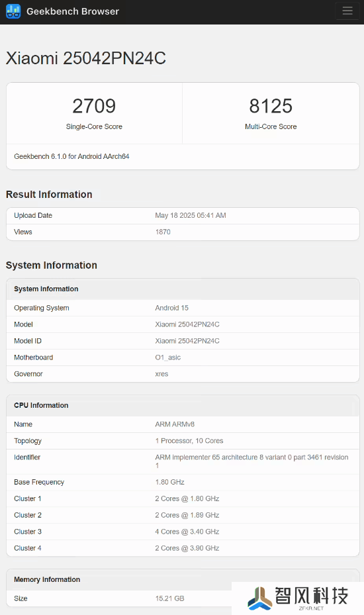Image resolution: width=364 pixels, height=615 pixels.
Task: Click the Memory Information header
Action: 183,580
